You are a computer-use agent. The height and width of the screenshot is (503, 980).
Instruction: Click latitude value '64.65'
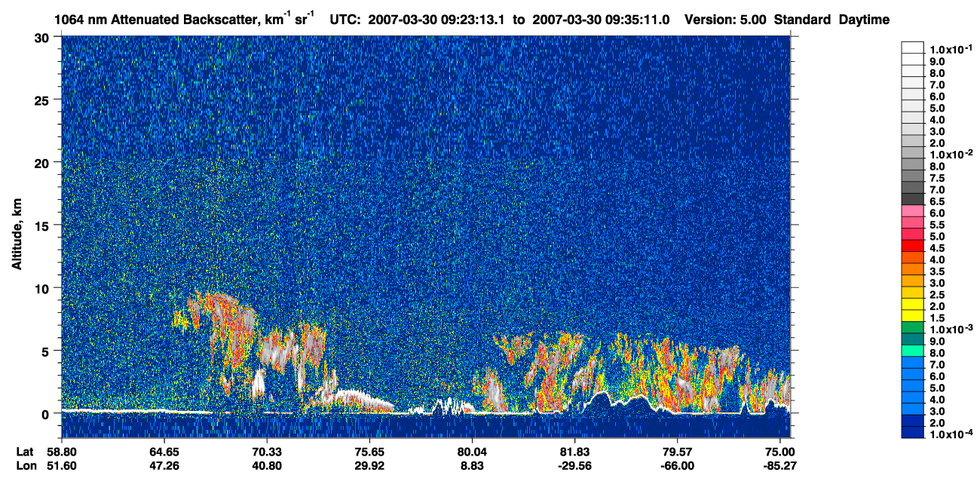pos(164,452)
